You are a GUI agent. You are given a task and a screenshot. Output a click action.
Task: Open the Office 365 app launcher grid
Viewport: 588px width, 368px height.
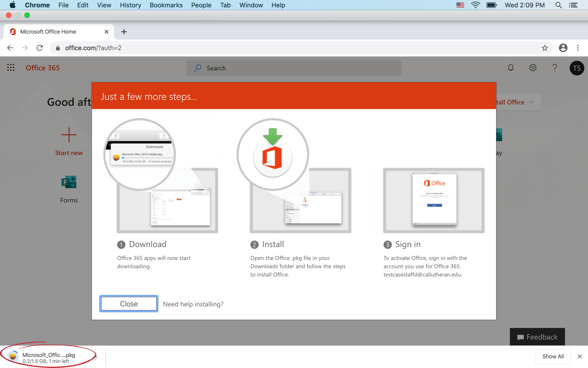(x=11, y=68)
